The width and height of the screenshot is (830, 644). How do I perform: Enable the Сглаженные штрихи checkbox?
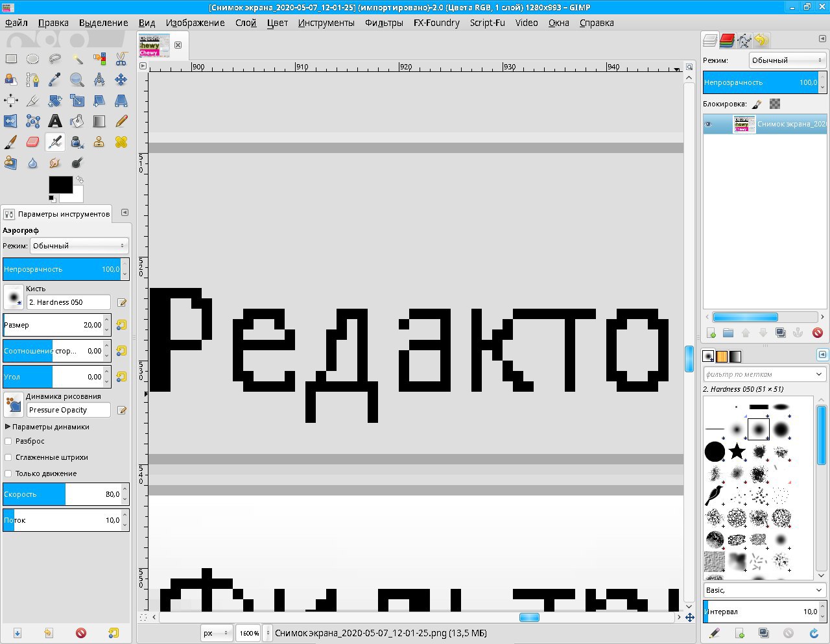point(8,457)
